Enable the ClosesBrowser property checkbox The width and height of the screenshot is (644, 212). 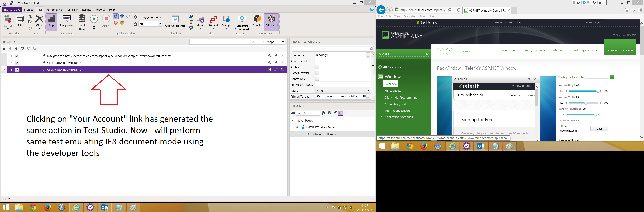(x=317, y=73)
